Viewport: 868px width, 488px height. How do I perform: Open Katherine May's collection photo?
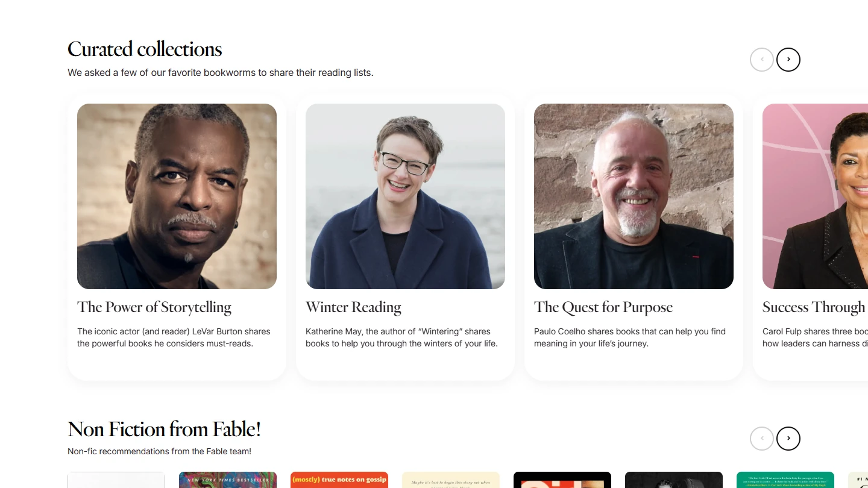click(x=405, y=196)
